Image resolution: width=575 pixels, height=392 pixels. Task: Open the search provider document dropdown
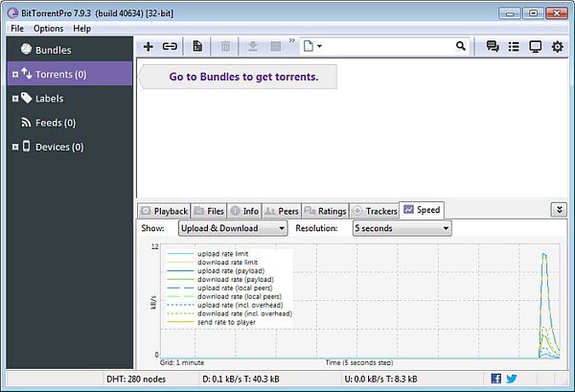pyautogui.click(x=312, y=46)
